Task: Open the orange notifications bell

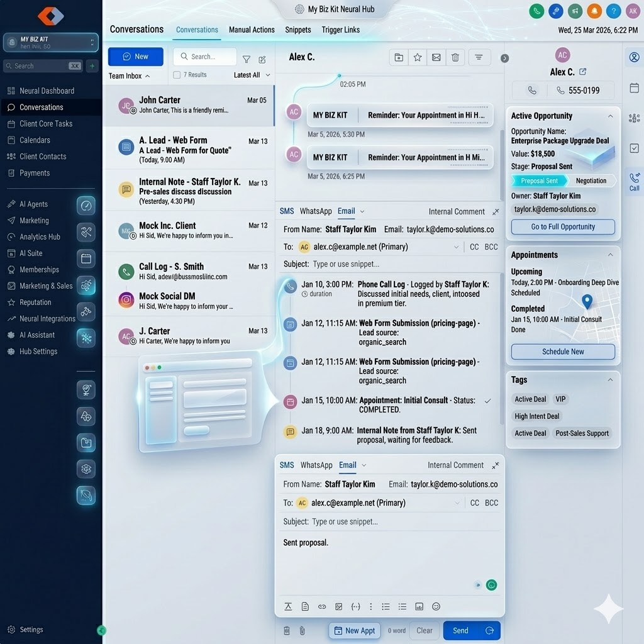Action: (x=594, y=11)
